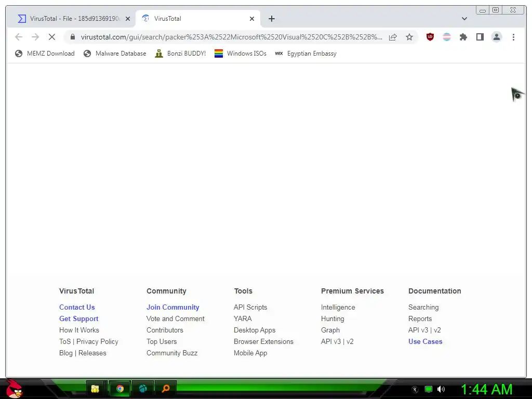The height and width of the screenshot is (399, 532).
Task: View site lock security info
Action: [x=73, y=37]
